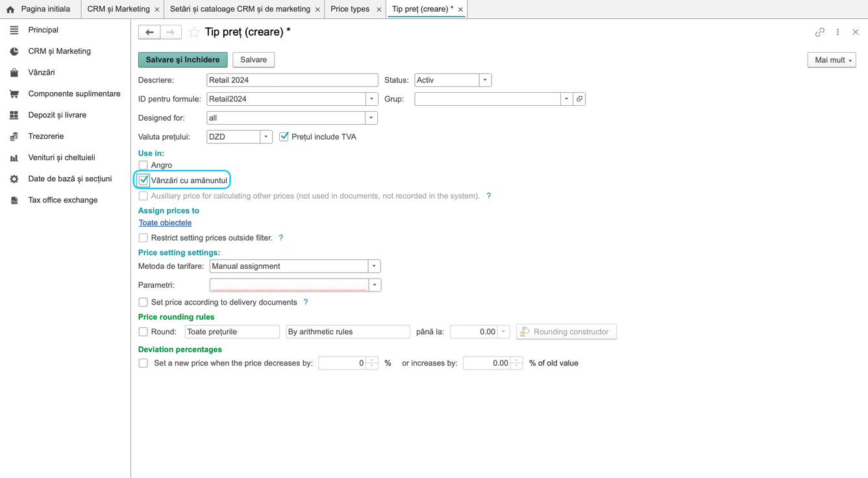
Task: Click help question mark for delivery documents
Action: click(306, 302)
